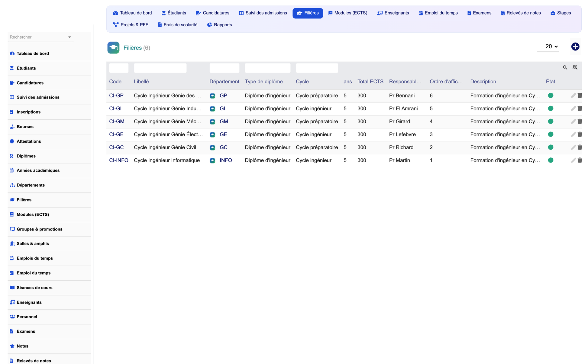Click the Attestations sidebar icon
This screenshot has width=588, height=364.
click(12, 141)
